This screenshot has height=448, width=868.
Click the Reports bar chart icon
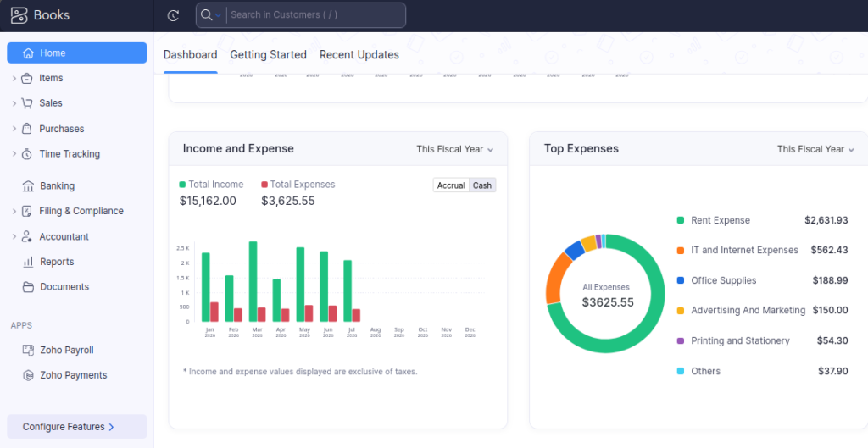pos(28,263)
